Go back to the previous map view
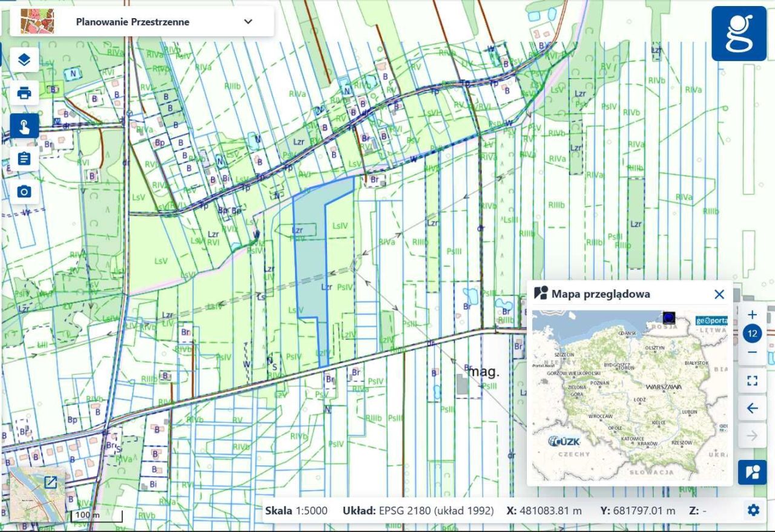This screenshot has height=532, width=775. pos(752,409)
